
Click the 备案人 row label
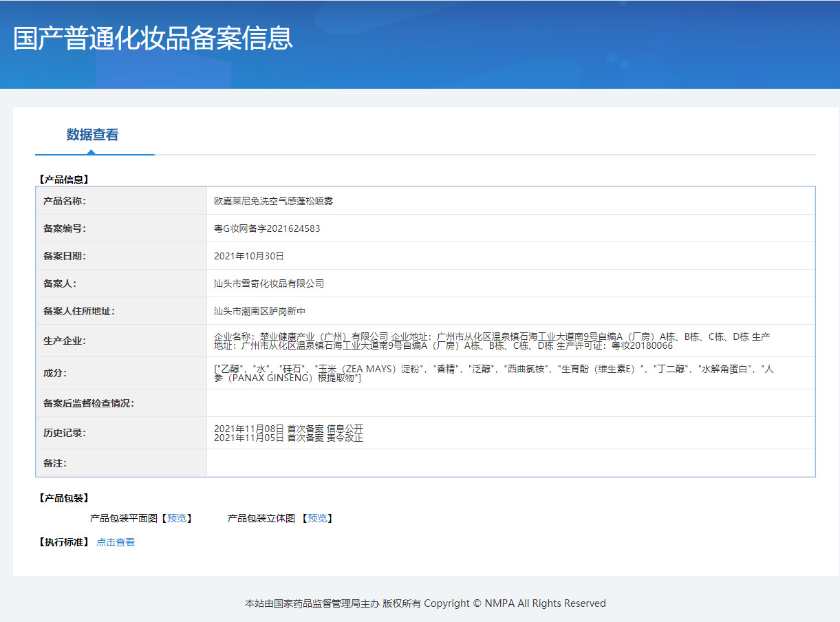pos(60,283)
